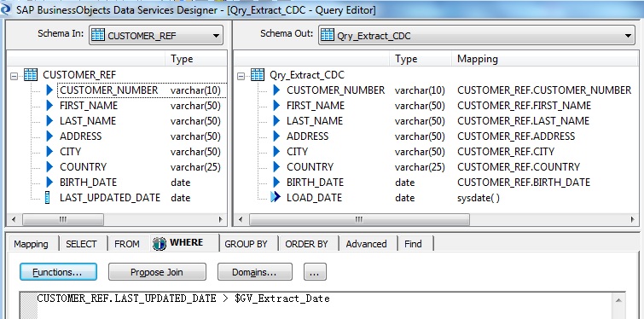Click the column arrow icon beside input BIRTH_DATE
Image resolution: width=644 pixels, height=319 pixels.
pos(49,182)
